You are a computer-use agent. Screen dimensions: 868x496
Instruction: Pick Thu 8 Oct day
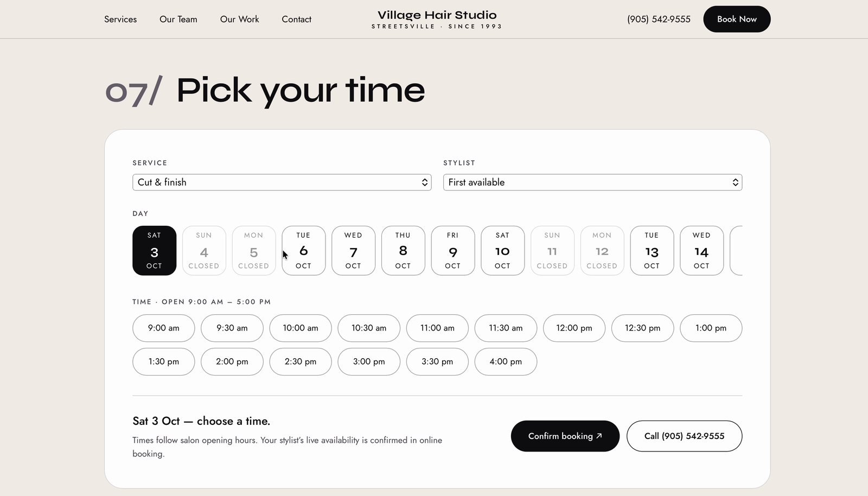coord(403,251)
